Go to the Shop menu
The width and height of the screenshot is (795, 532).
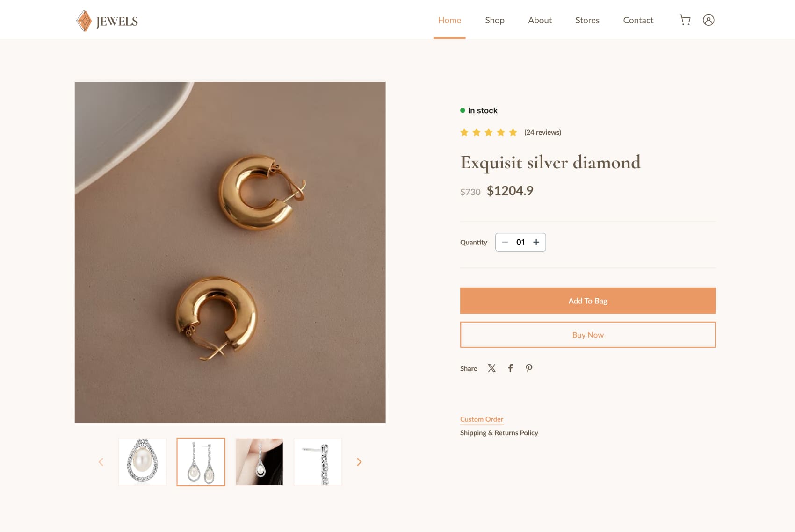pyautogui.click(x=494, y=20)
